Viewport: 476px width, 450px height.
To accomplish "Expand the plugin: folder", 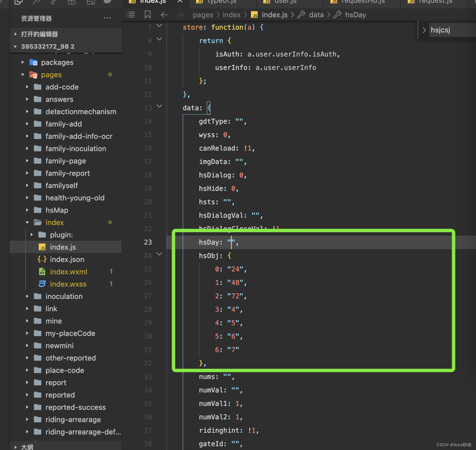I will (32, 235).
